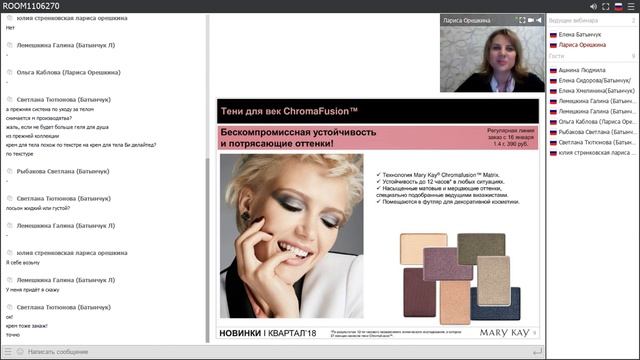Click chat name Рыбакова Светлана (Батынчук)
The image size is (640, 360).
(63, 171)
